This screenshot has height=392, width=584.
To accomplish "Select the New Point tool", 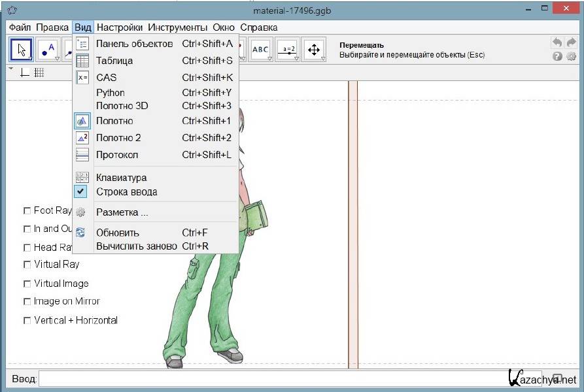I will point(48,50).
